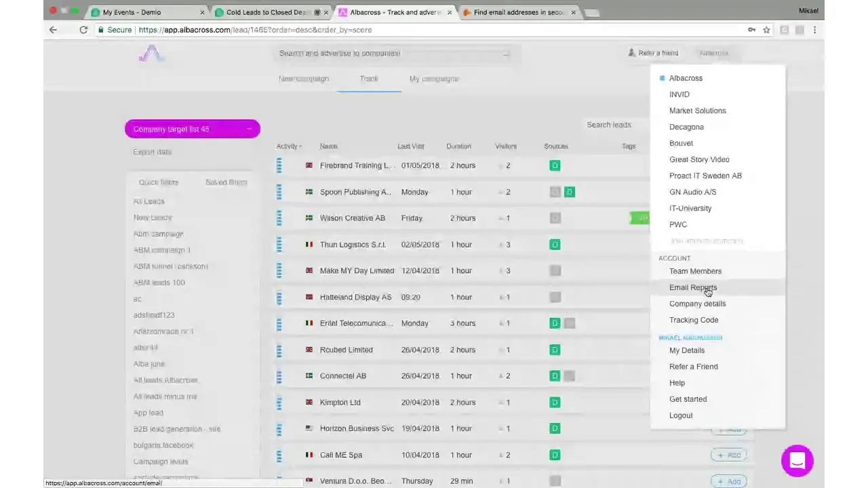Click Add button in Ventura D.o.o. row
The width and height of the screenshot is (868, 488).
[x=729, y=481]
